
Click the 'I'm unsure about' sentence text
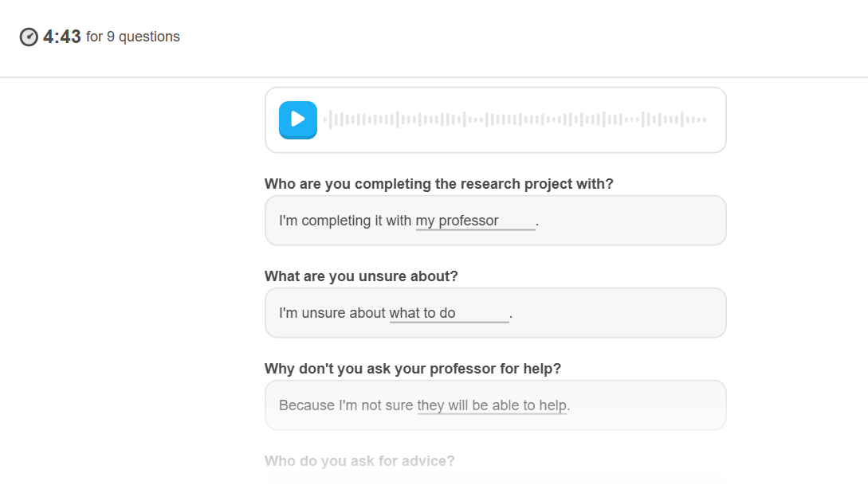click(332, 313)
